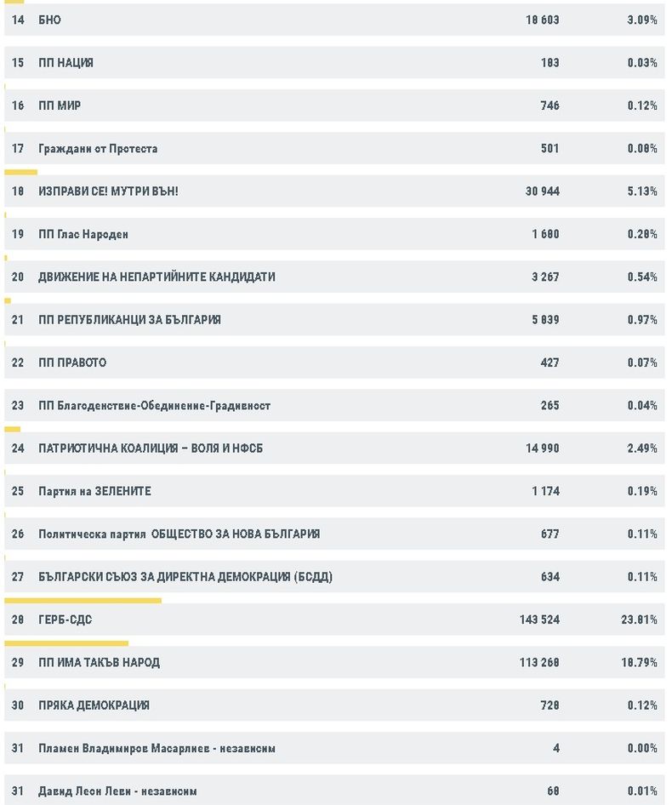Click yellow bar above ПП ИМА ТАКЪВ НАРОД
Screen dimensions: 672x805
(x=66, y=643)
